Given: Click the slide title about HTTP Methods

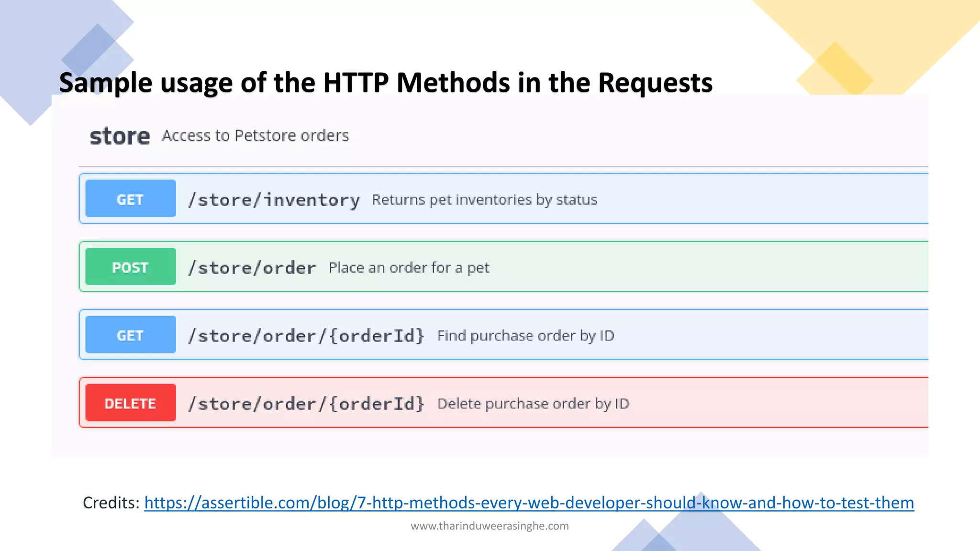Looking at the screenshot, I should point(386,82).
